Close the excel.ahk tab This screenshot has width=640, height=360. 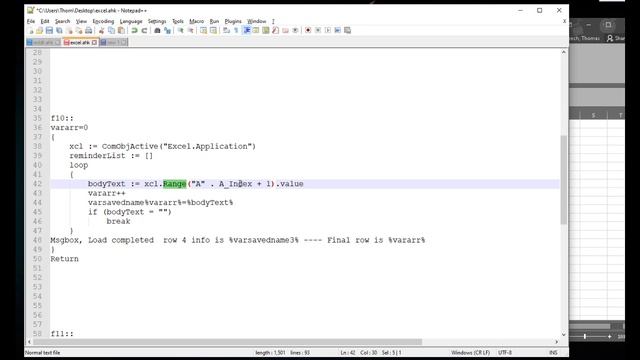pos(94,42)
